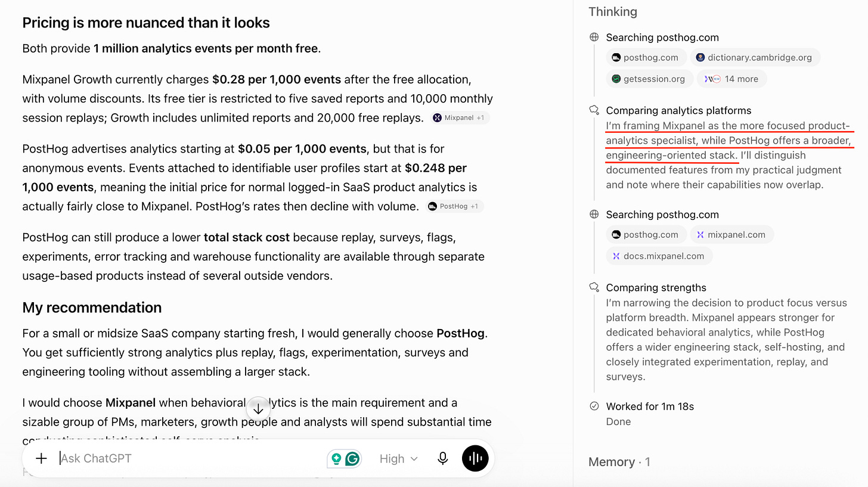Click the plus attach button in composer

pos(41,458)
